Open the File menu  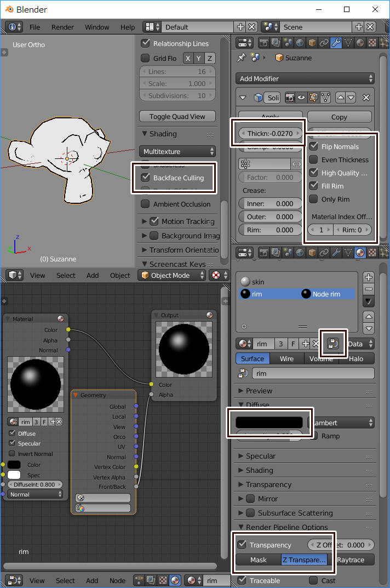(35, 27)
